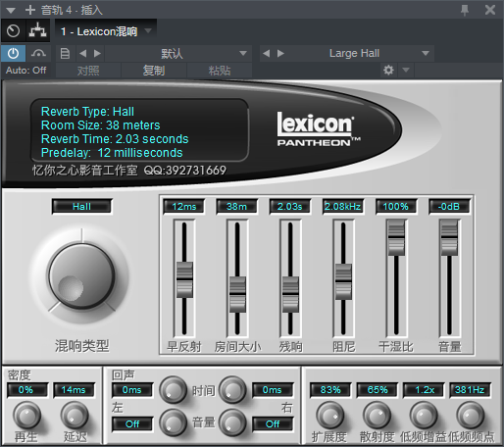Image resolution: width=504 pixels, height=447 pixels.
Task: Click the circular gauge icon beside routing
Action: pyautogui.click(x=13, y=31)
